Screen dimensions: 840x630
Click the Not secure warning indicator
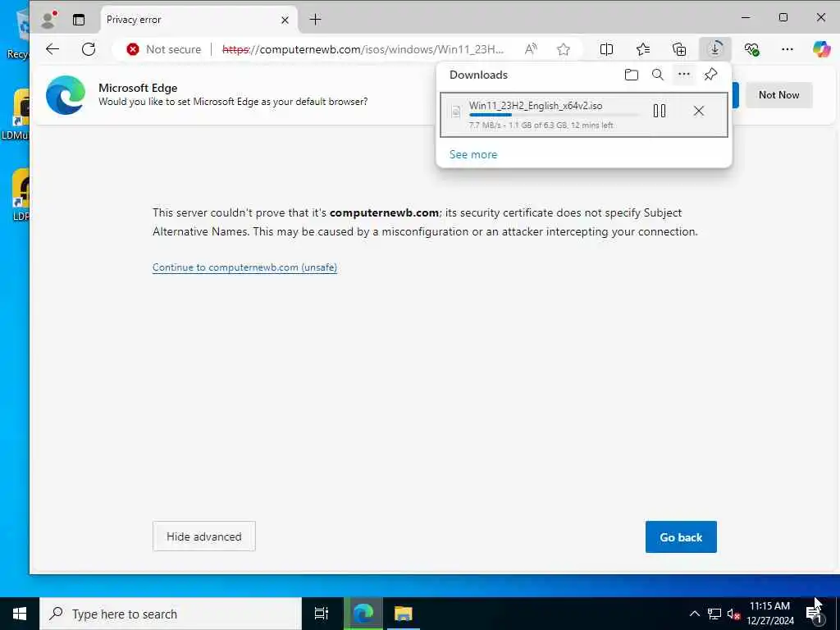pyautogui.click(x=163, y=49)
